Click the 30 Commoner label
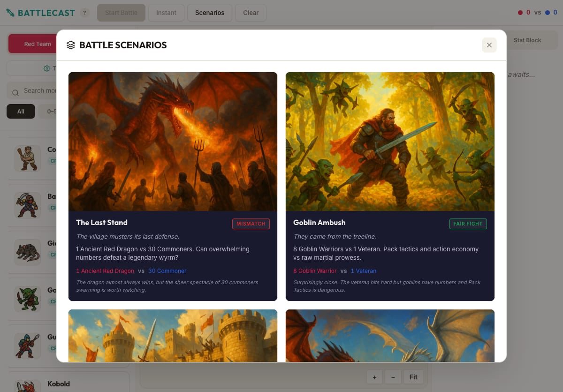Image resolution: width=563 pixels, height=392 pixels. (167, 271)
